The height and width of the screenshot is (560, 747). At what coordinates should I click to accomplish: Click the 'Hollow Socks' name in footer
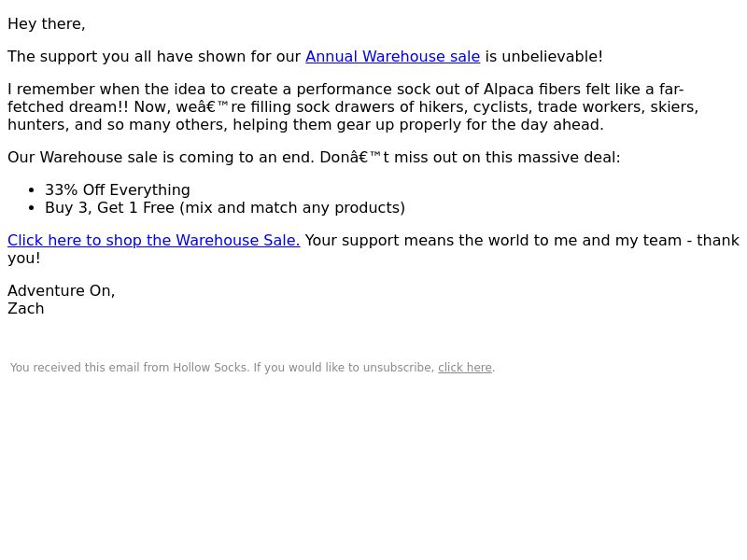(209, 368)
